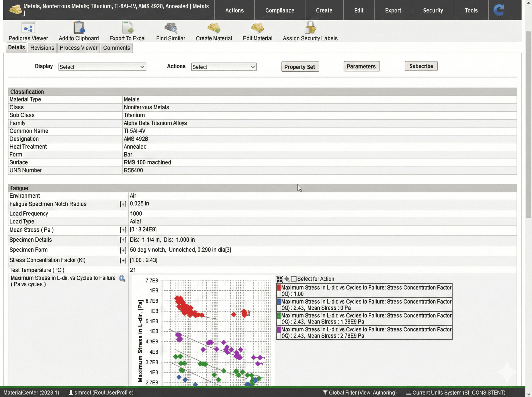The width and height of the screenshot is (532, 397).
Task: Click the blue refresh arrow icon
Action: click(499, 10)
